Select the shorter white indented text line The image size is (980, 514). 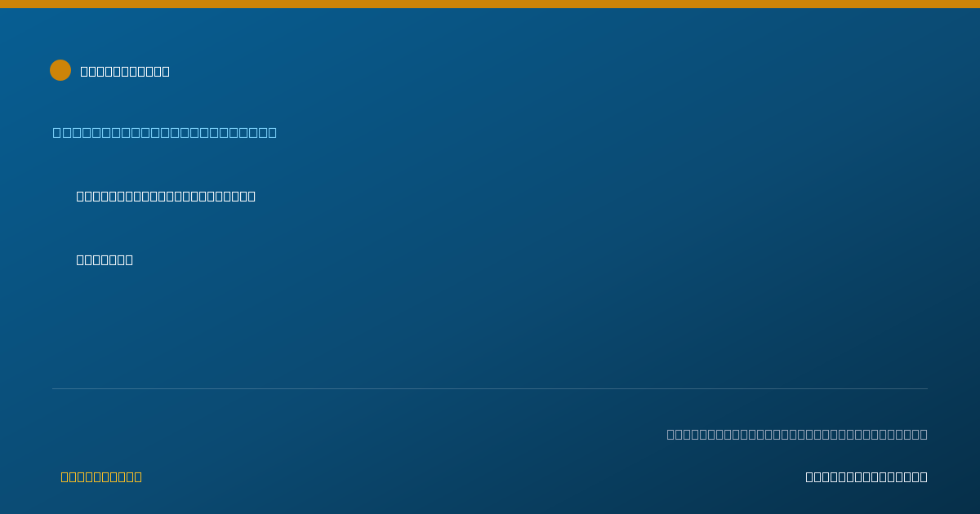point(105,259)
